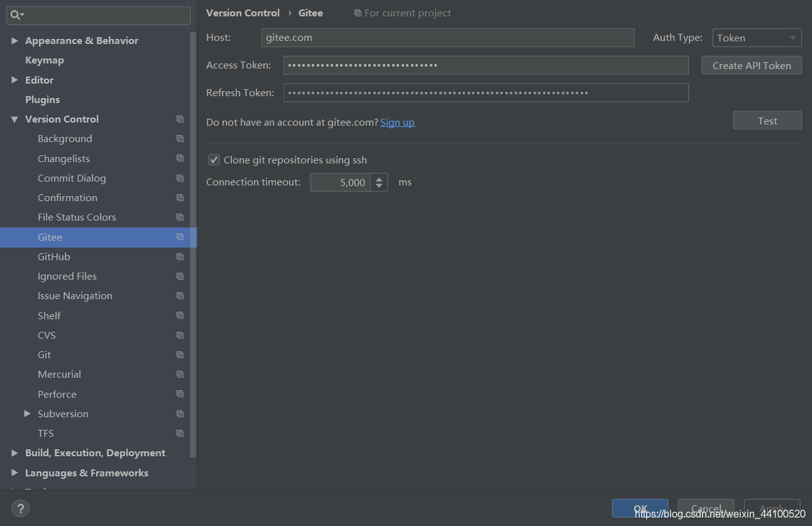Expand Build, Execution, Deployment section

(x=14, y=452)
